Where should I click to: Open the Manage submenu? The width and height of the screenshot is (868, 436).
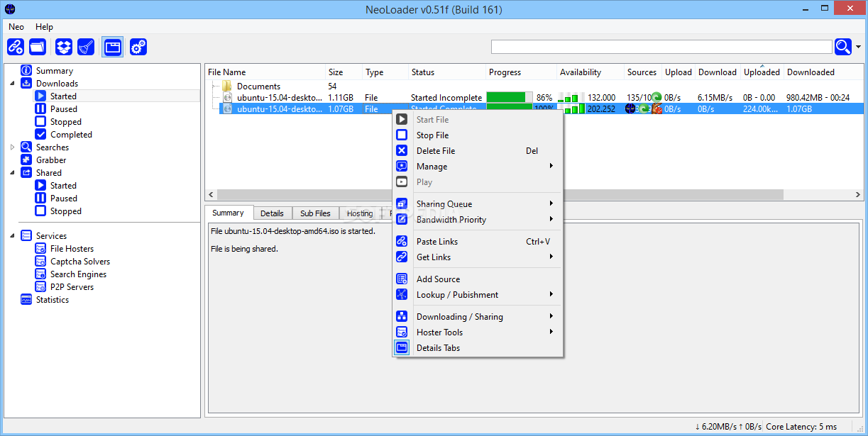pos(478,167)
